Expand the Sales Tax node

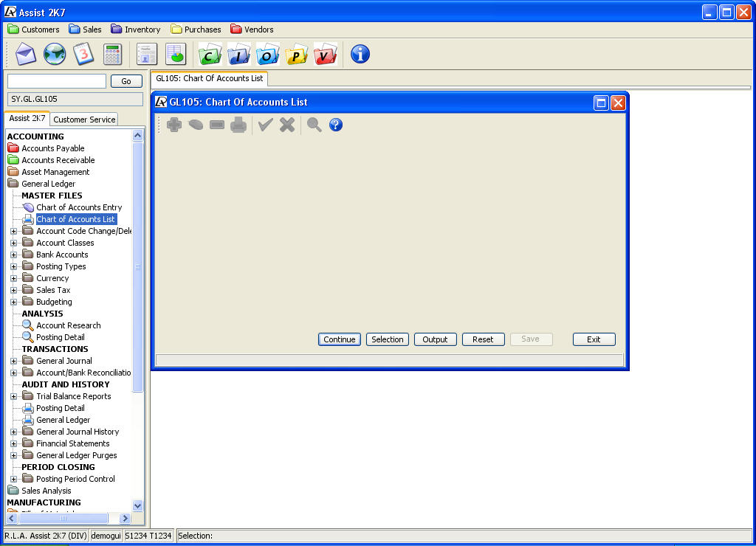point(13,290)
